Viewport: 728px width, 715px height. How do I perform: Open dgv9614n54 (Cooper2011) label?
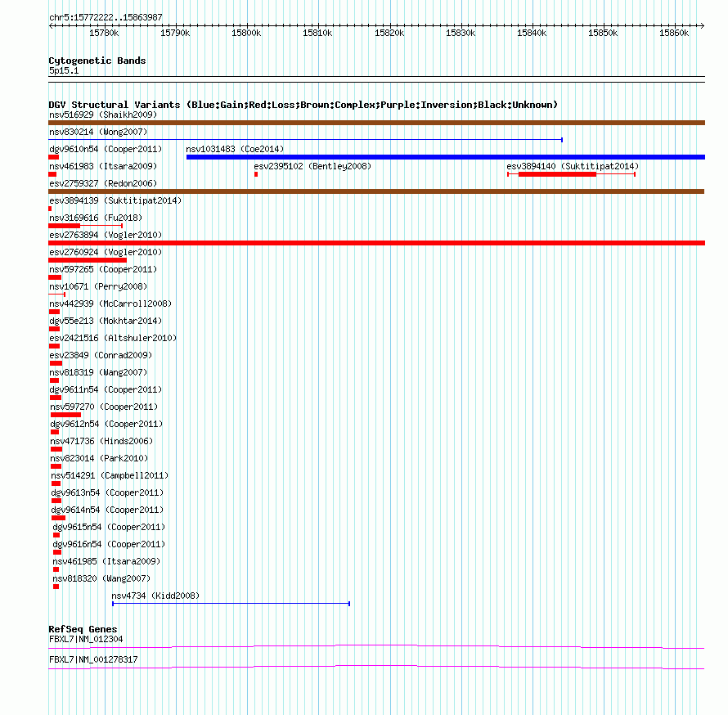click(x=107, y=510)
